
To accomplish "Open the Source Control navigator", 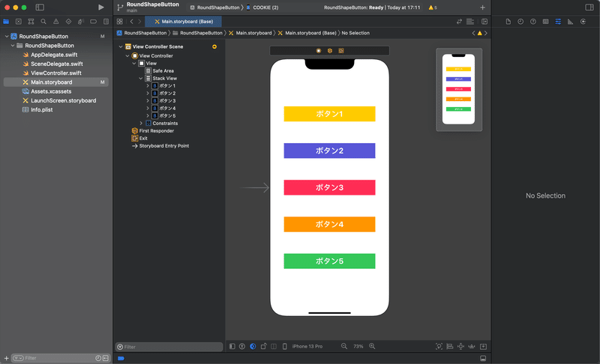I will click(x=18, y=22).
